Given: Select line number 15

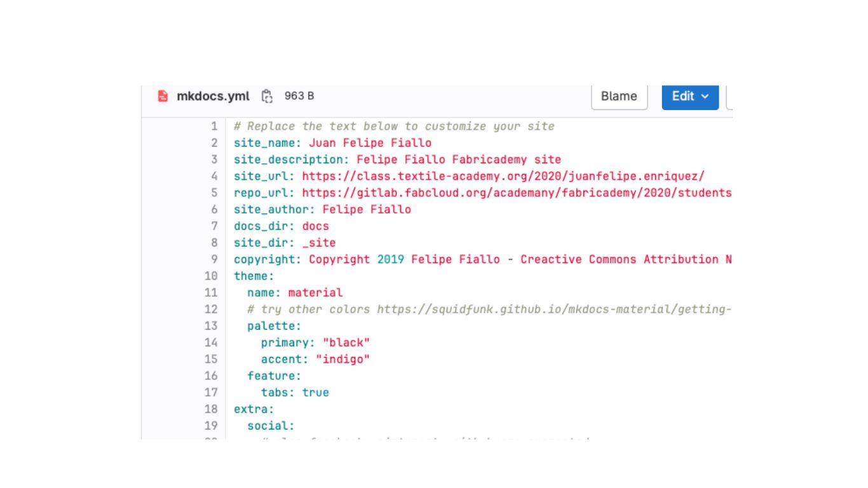Looking at the screenshot, I should (x=211, y=359).
